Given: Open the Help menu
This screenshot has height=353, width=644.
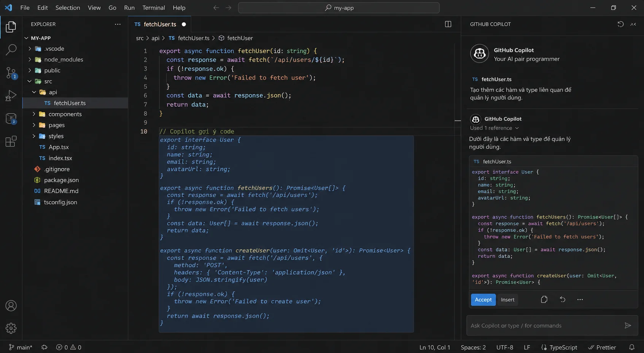Looking at the screenshot, I should [x=179, y=8].
